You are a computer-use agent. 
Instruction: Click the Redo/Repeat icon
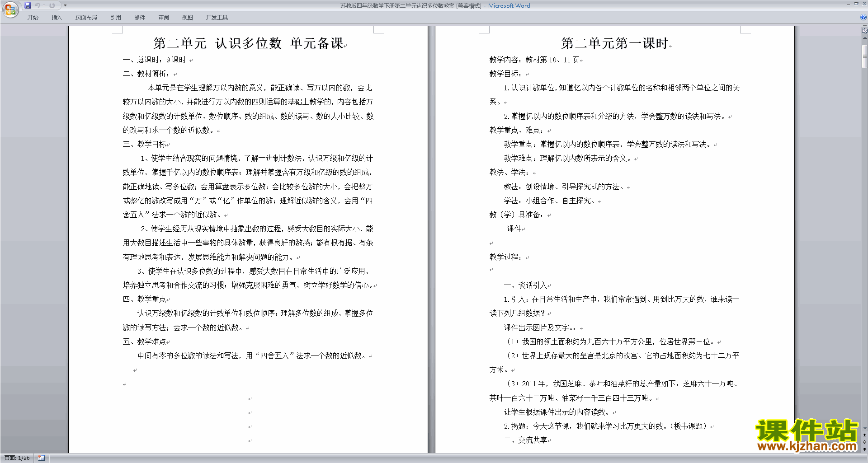(52, 5)
